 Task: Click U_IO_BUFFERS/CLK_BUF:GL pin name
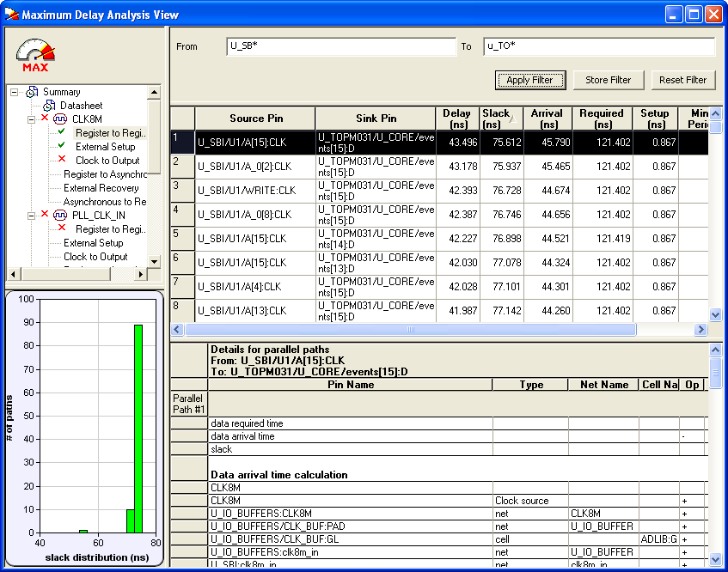274,539
